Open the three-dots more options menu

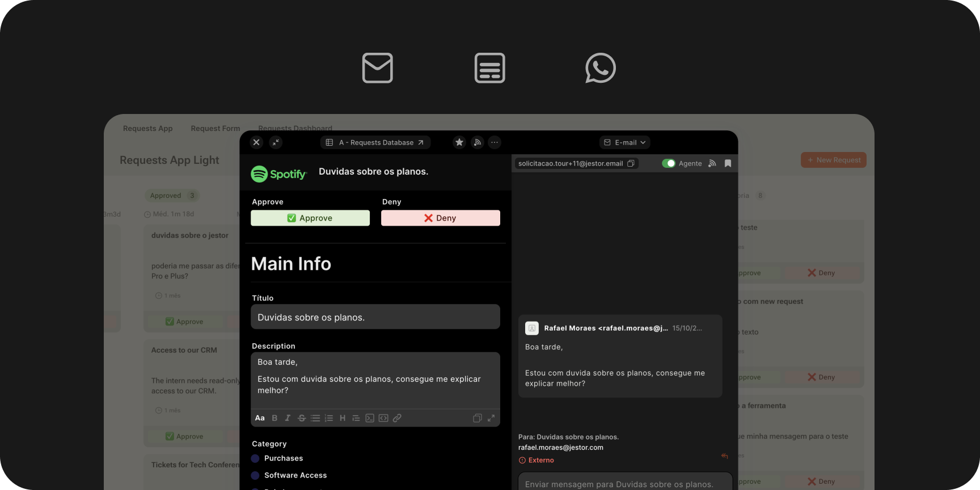[495, 142]
